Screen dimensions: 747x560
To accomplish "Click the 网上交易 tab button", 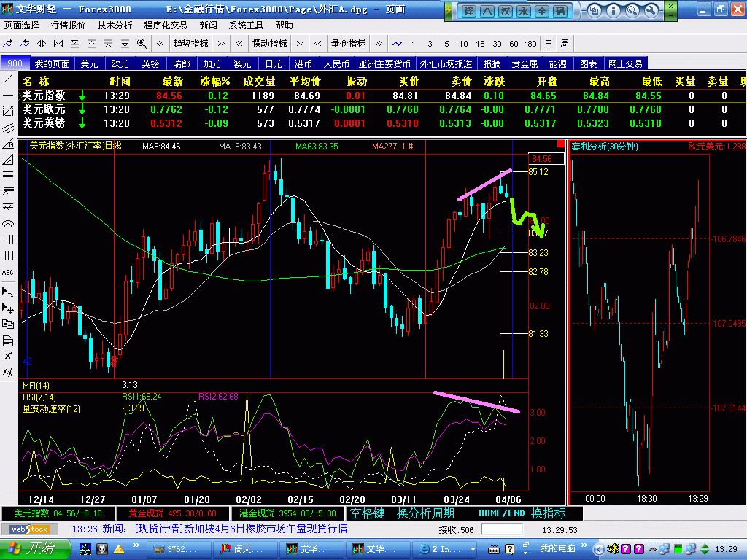I will [x=625, y=63].
